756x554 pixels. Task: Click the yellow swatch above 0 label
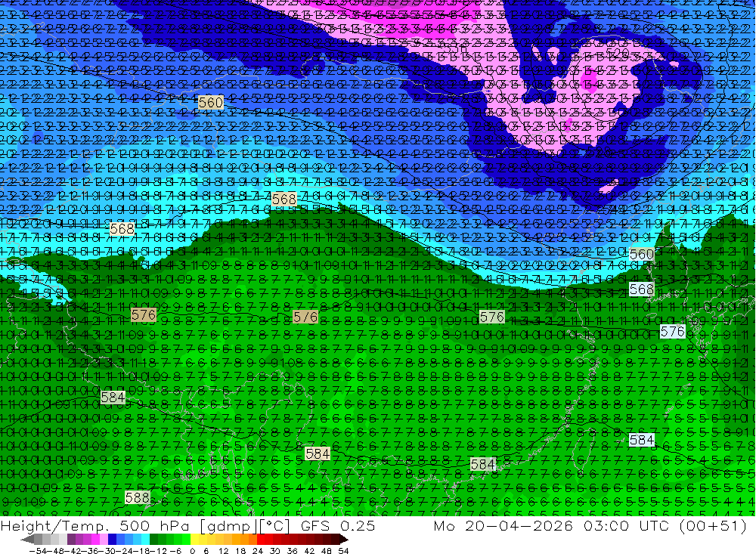pyautogui.click(x=194, y=539)
